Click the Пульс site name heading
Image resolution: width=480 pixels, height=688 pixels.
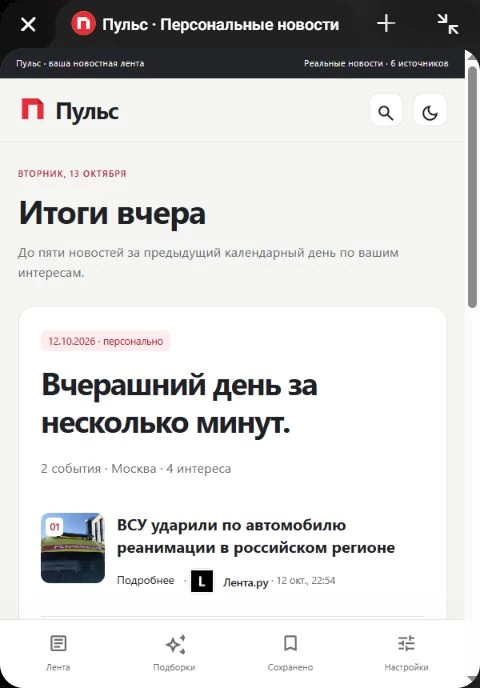87,111
